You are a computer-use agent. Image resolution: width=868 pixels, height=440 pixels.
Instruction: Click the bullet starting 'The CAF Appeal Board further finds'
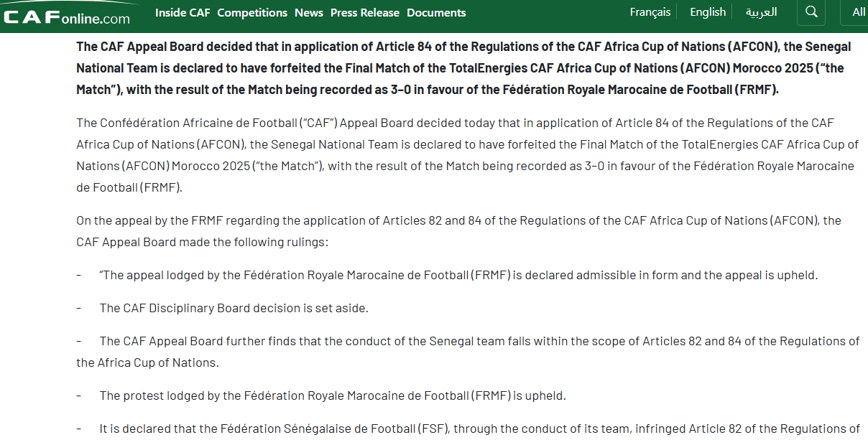point(467,352)
